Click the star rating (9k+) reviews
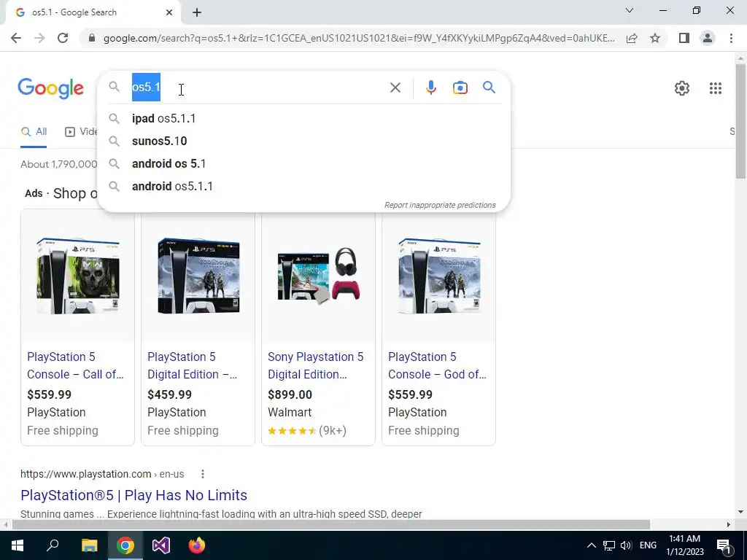The height and width of the screenshot is (560, 747). [x=307, y=430]
